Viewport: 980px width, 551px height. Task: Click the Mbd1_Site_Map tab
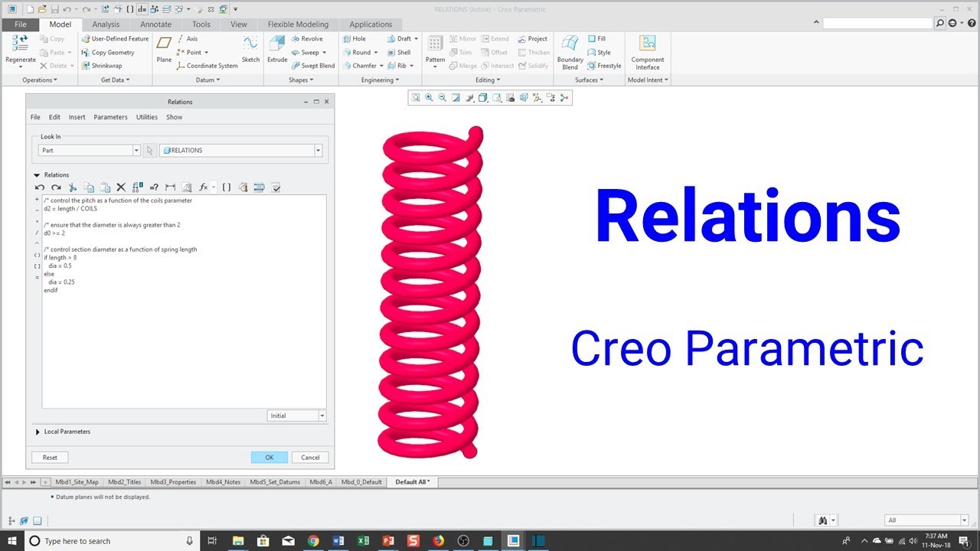pos(77,482)
